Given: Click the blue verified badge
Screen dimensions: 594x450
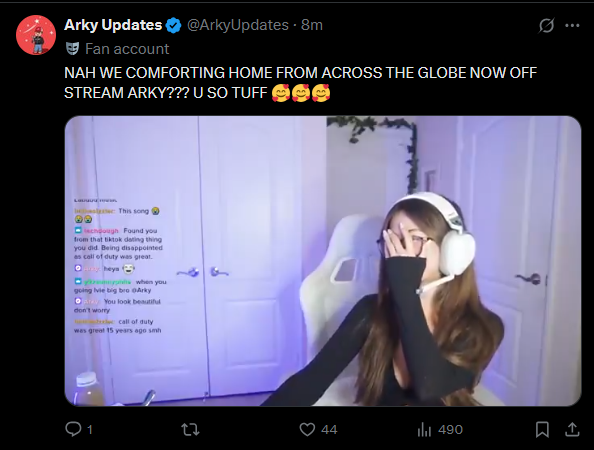Looking at the screenshot, I should (x=174, y=25).
